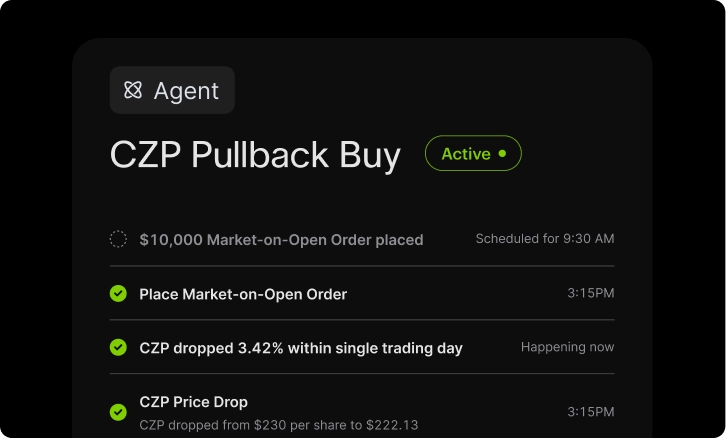Select the CZP Pullback Buy title
This screenshot has width=726, height=438.
pos(255,155)
